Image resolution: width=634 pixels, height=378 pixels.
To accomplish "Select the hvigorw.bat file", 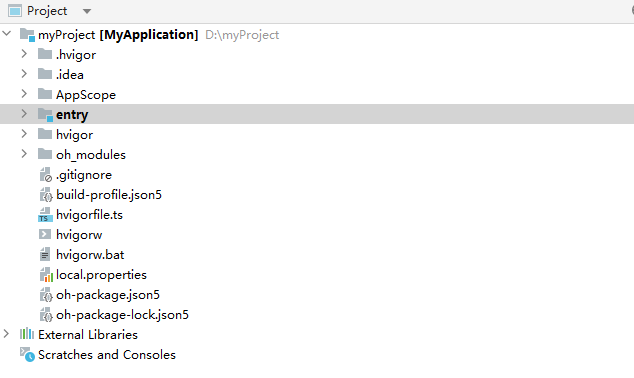I will (90, 255).
